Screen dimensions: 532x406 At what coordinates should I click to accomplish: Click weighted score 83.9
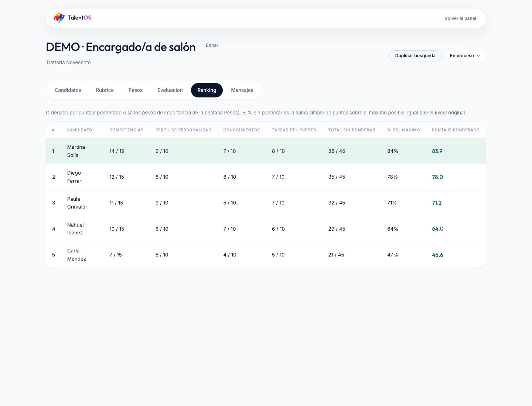click(437, 151)
